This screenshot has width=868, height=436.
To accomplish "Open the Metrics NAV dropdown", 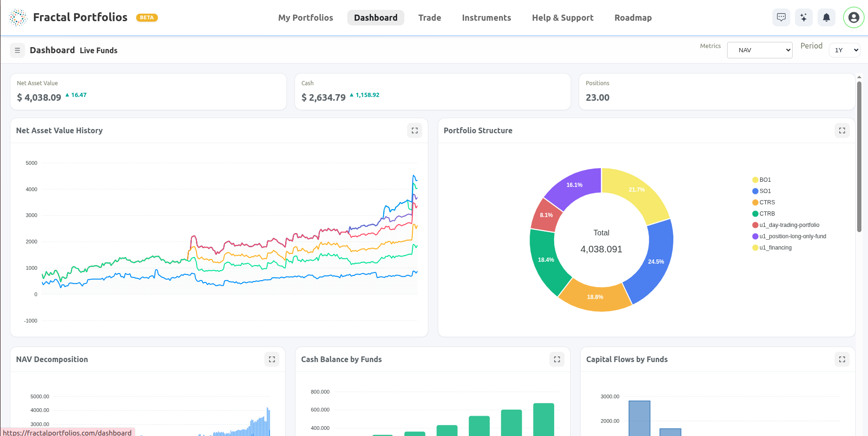I will 760,50.
